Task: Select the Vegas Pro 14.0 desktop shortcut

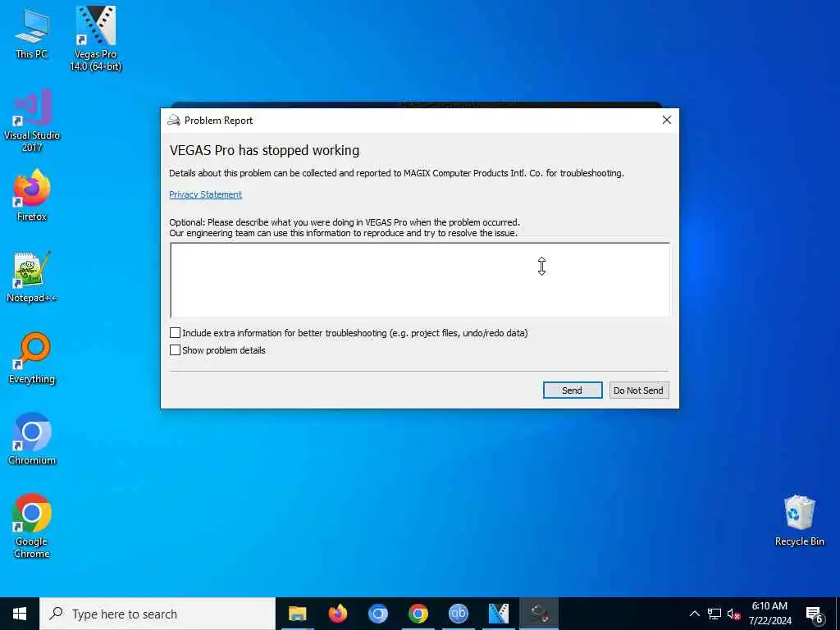Action: click(x=96, y=39)
